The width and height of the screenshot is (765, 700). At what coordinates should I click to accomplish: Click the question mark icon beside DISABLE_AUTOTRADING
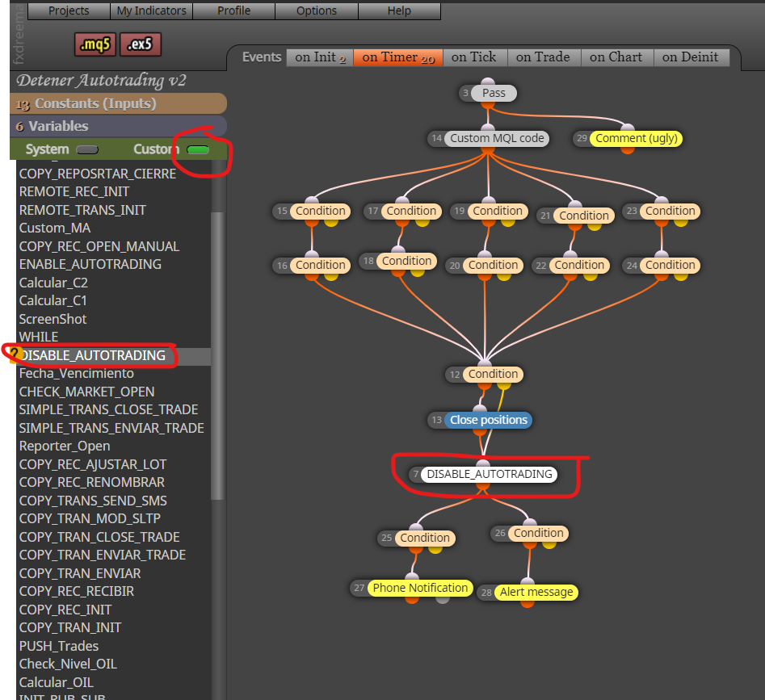coord(15,354)
